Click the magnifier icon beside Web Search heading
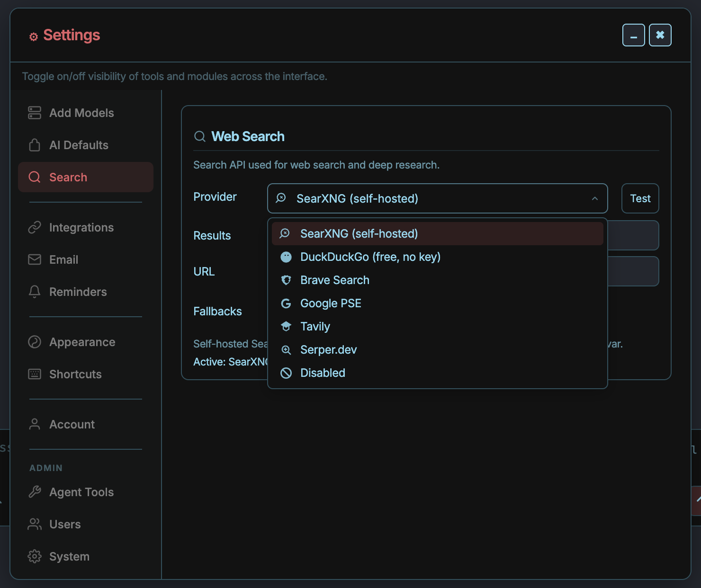 pos(200,136)
